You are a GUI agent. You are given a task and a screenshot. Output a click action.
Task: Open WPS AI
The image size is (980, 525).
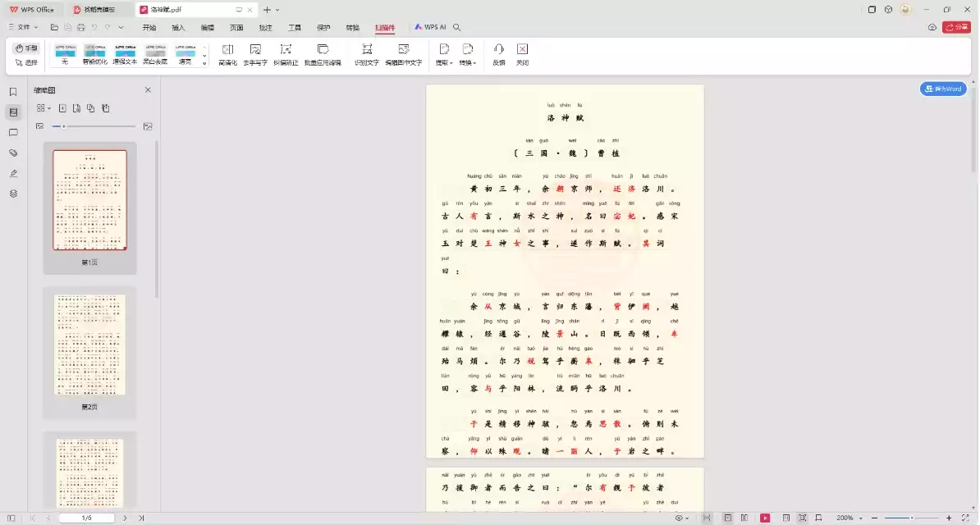[x=430, y=28]
